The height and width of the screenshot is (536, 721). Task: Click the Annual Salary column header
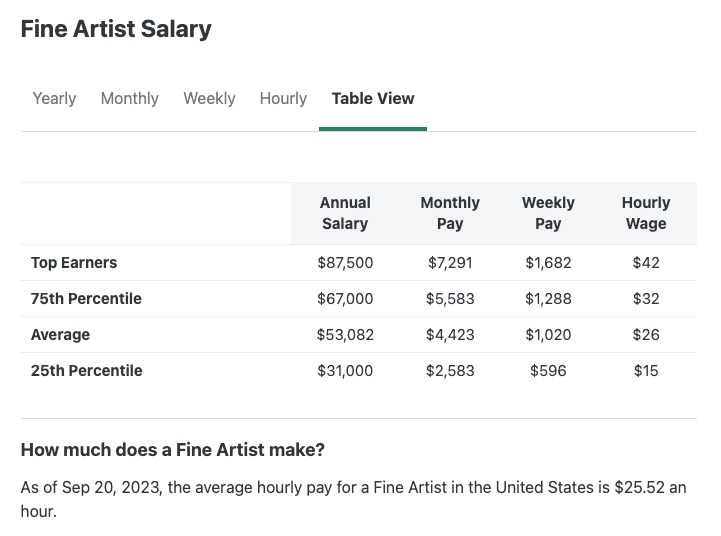345,213
